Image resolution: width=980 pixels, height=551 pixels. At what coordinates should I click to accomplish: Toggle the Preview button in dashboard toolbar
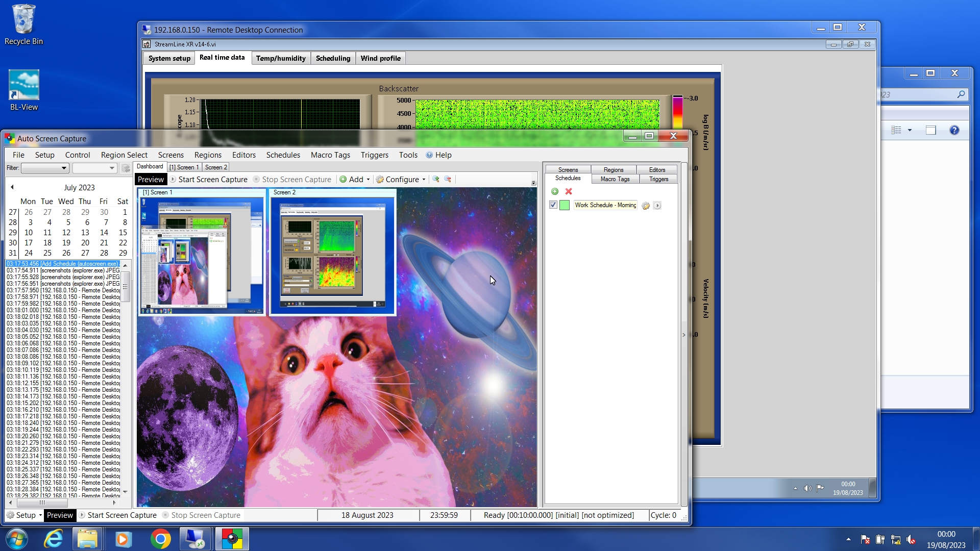pos(151,180)
